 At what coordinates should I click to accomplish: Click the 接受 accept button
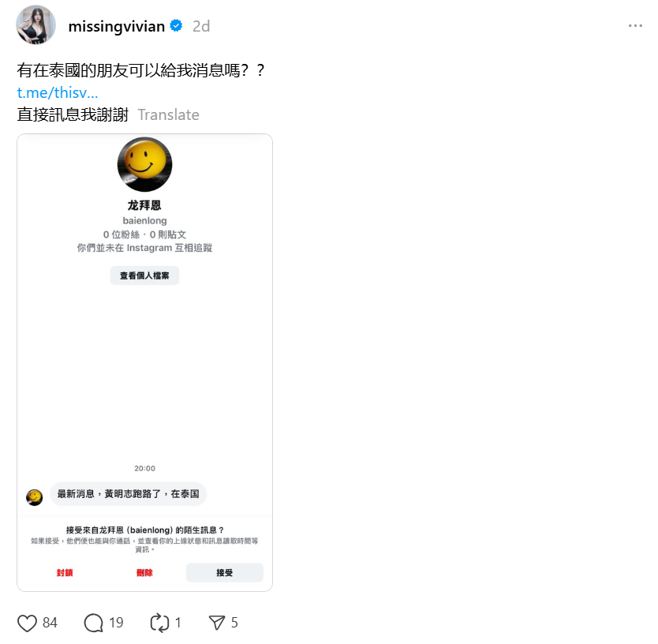click(225, 573)
